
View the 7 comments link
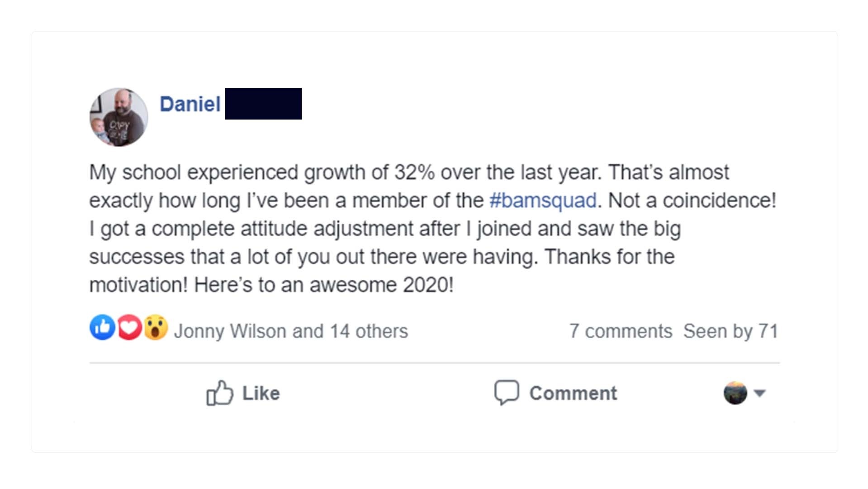click(x=621, y=331)
